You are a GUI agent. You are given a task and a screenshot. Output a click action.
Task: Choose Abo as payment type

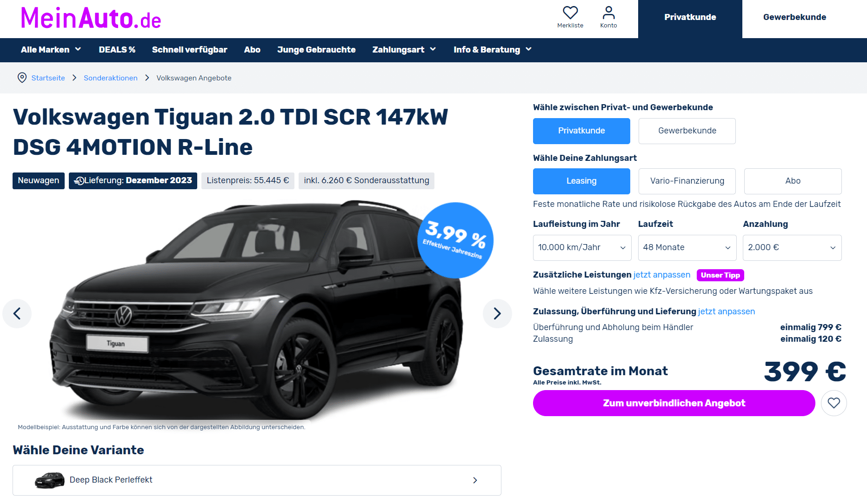[793, 181]
